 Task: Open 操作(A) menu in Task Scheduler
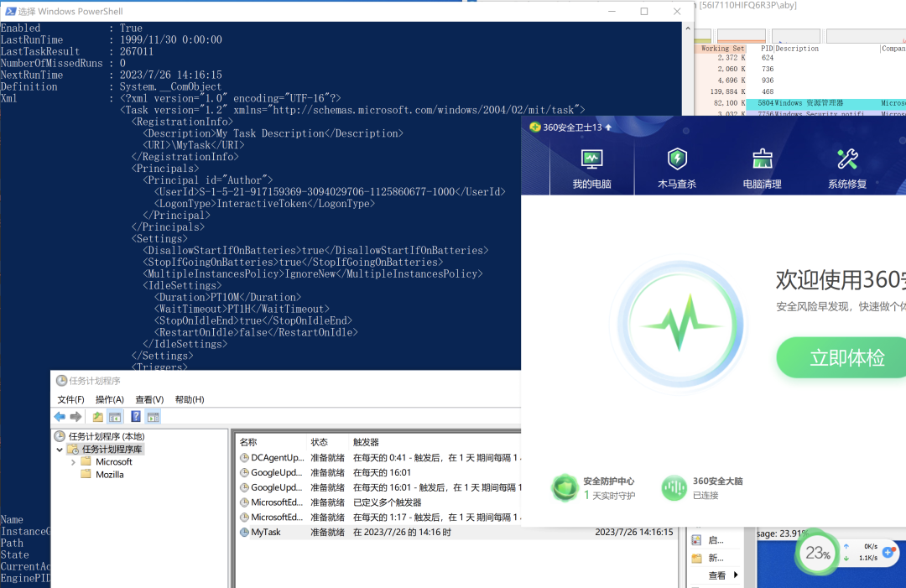point(110,400)
